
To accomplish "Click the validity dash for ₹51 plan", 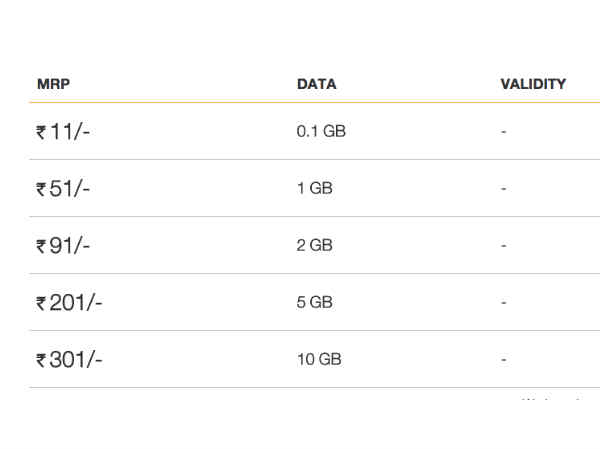I will click(504, 189).
